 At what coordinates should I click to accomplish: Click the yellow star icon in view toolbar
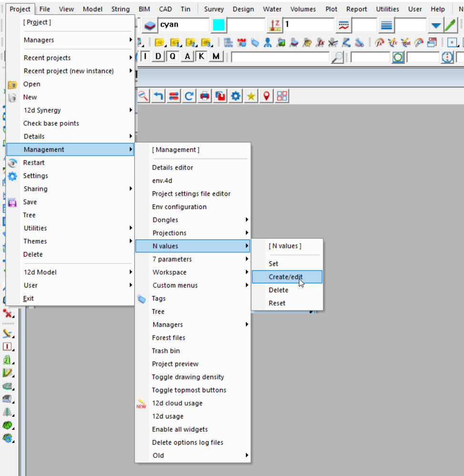[251, 96]
